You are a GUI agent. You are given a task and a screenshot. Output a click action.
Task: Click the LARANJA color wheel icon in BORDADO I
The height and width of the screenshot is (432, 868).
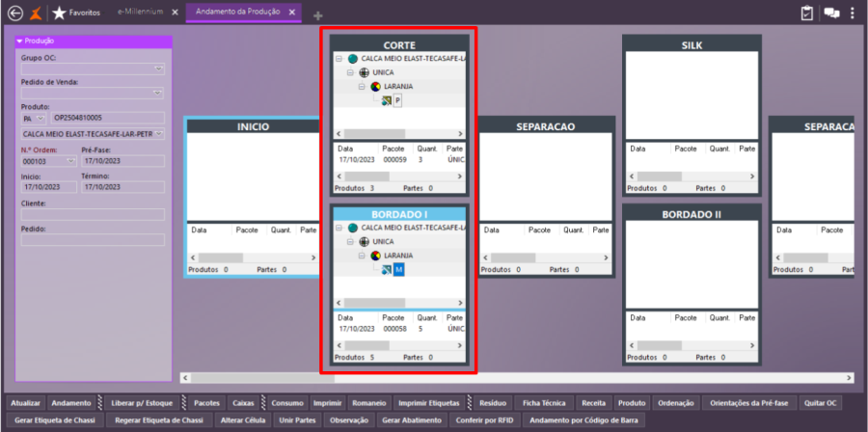[375, 256]
